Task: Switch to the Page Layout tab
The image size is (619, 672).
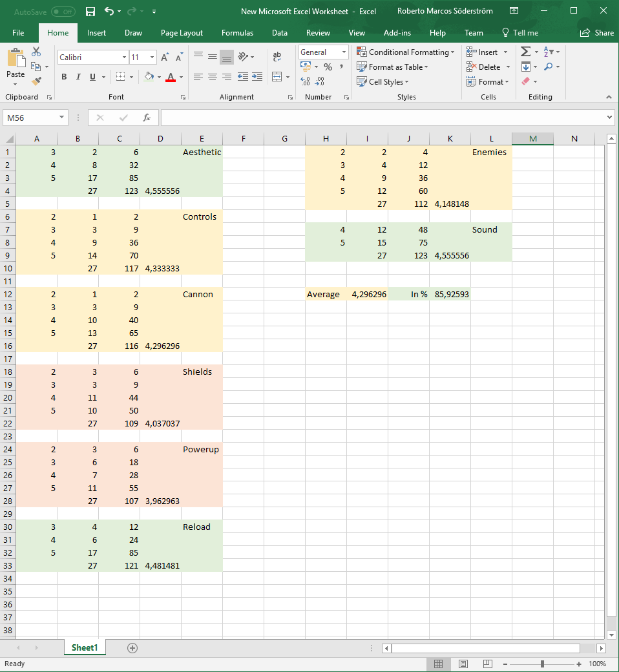Action: click(x=182, y=33)
